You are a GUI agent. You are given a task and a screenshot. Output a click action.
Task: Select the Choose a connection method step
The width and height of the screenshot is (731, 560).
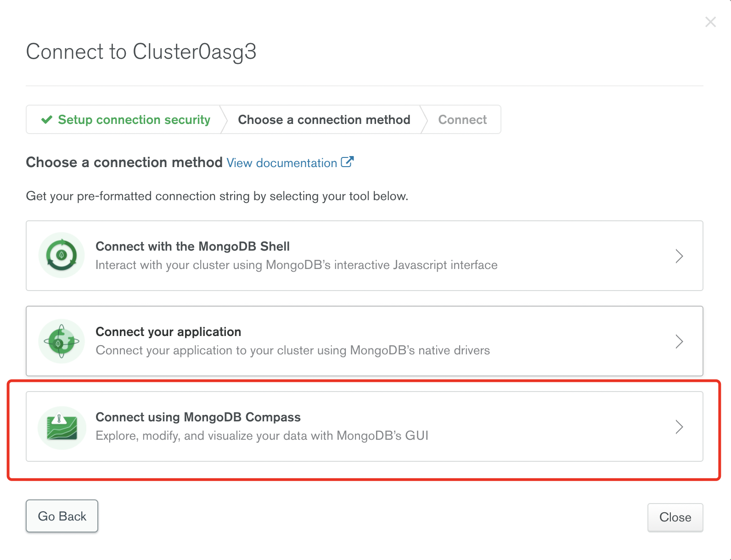(x=324, y=120)
